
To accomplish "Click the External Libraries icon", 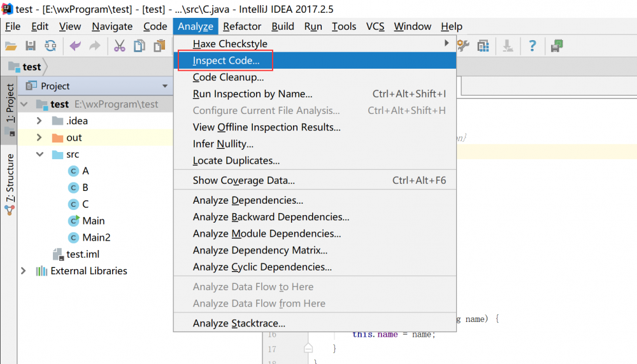I will 41,270.
